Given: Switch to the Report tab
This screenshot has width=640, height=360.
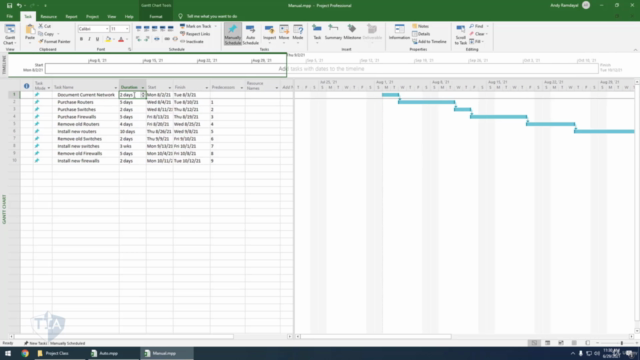Looking at the screenshot, I should click(71, 17).
